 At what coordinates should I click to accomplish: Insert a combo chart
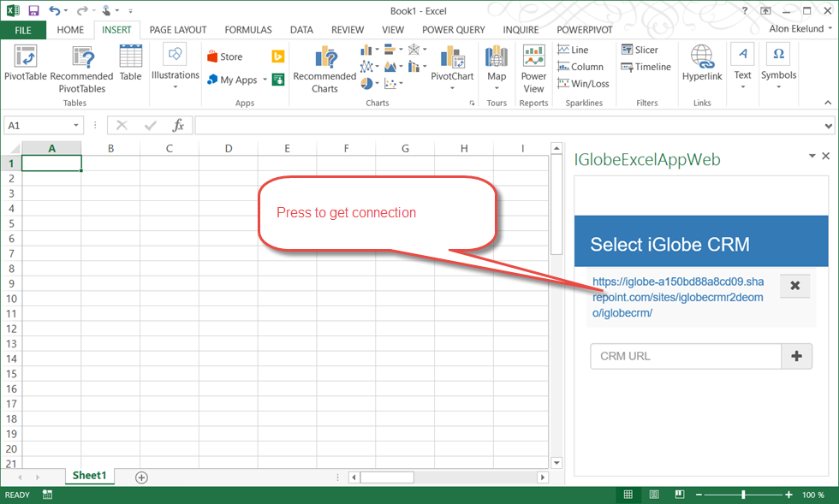(x=418, y=67)
